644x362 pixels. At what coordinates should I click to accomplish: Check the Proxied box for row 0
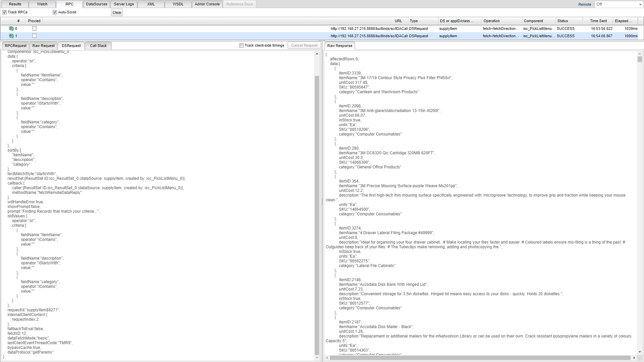(34, 29)
